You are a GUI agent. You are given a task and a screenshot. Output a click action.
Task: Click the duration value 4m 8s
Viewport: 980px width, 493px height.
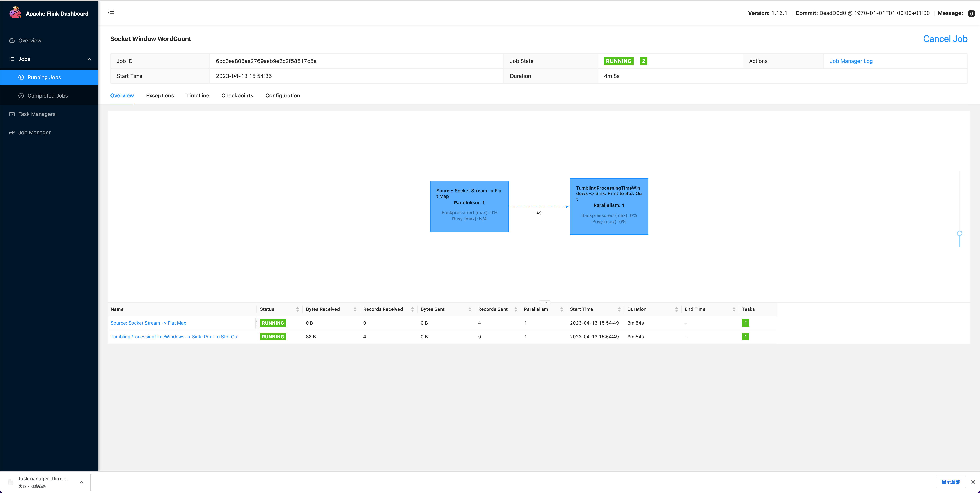612,76
